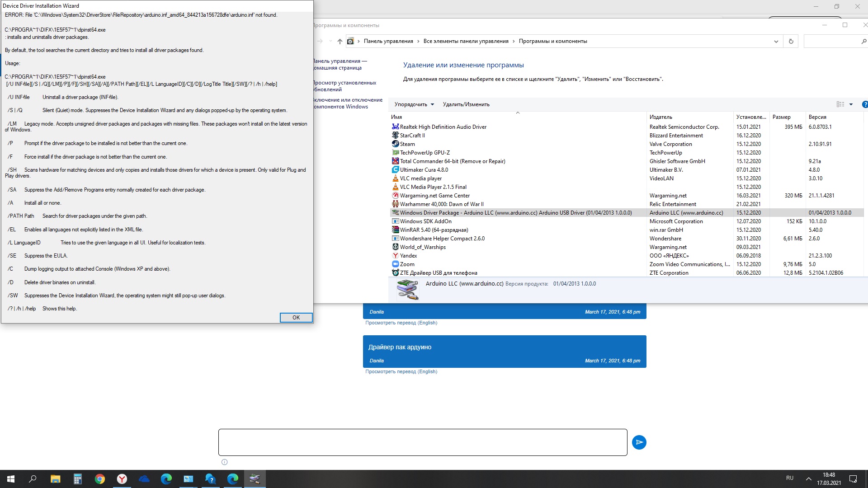
Task: Send chat message with arrow button
Action: 639,442
